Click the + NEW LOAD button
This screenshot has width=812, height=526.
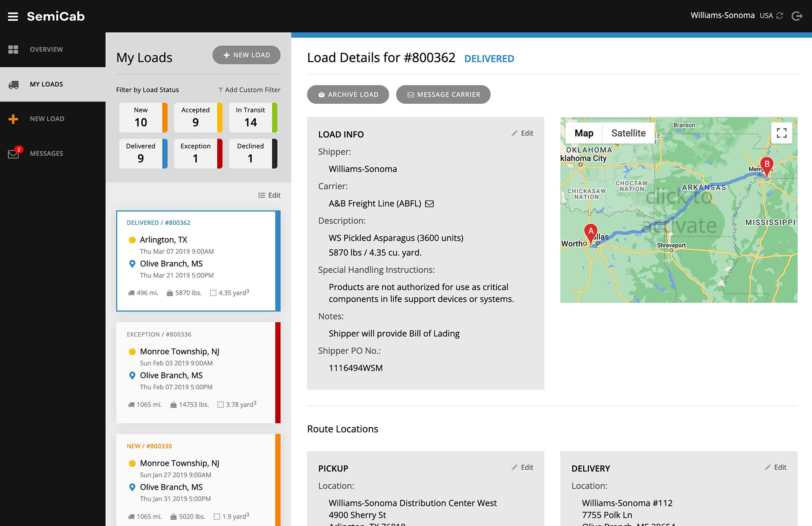pyautogui.click(x=246, y=55)
